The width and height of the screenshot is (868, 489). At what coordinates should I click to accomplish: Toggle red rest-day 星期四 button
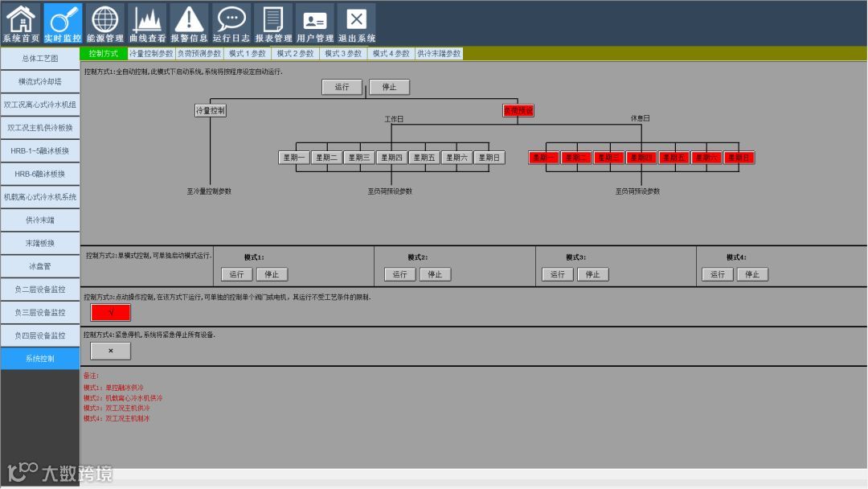(x=641, y=158)
